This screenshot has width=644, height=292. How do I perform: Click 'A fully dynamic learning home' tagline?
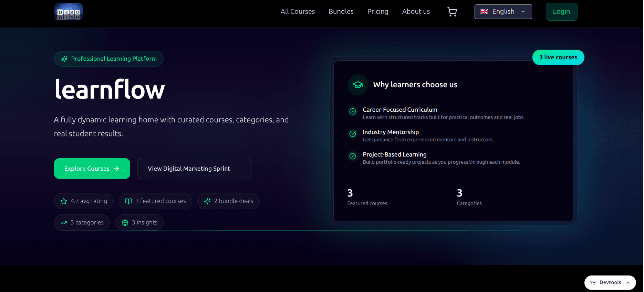[x=171, y=127]
